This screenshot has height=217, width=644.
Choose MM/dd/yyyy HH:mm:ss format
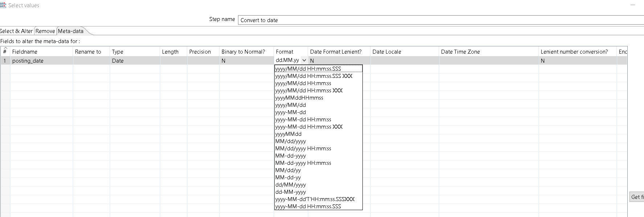(303, 149)
